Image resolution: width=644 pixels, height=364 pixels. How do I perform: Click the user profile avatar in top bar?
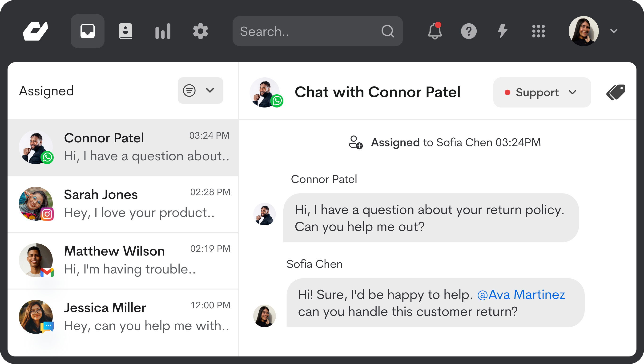(584, 31)
